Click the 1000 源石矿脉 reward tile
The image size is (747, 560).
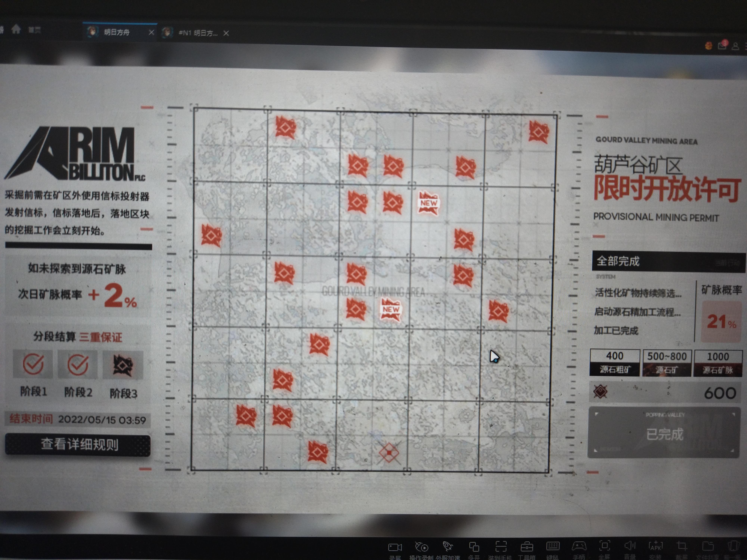point(718,363)
